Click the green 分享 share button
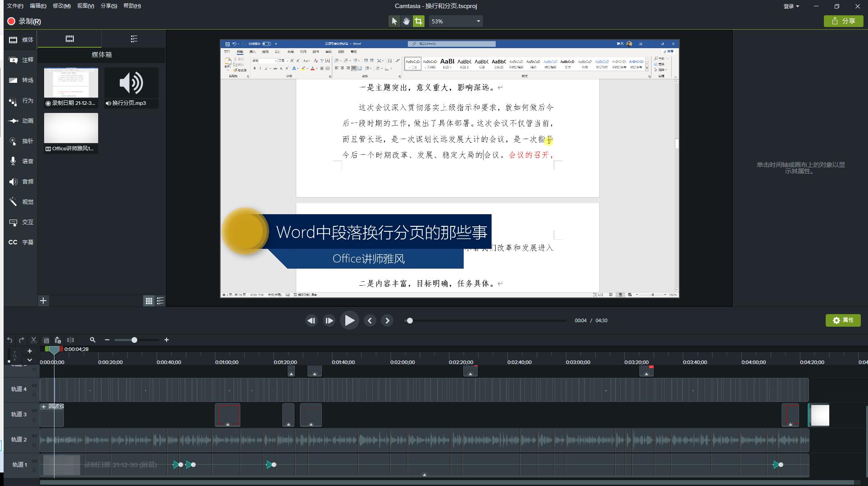 coord(843,21)
